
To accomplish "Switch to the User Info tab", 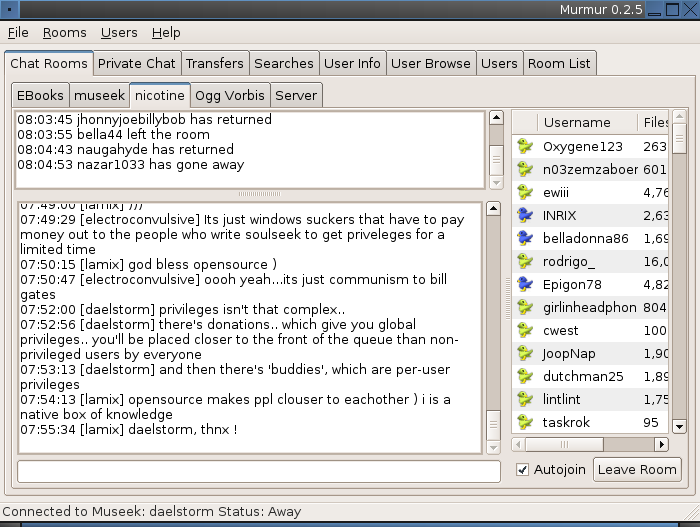I will (352, 63).
